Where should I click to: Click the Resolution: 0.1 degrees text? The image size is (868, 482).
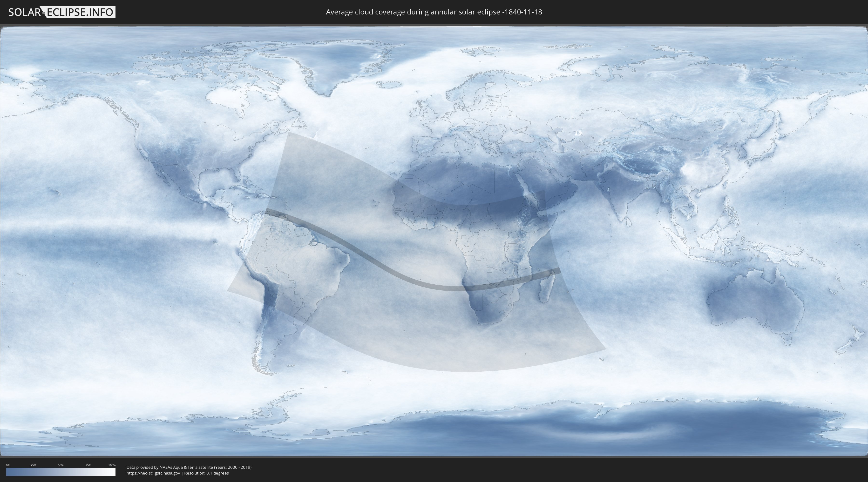click(x=206, y=473)
